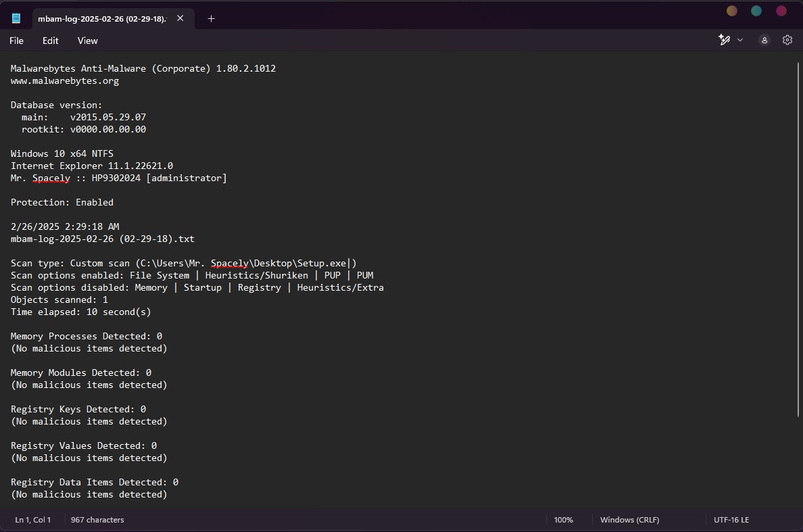Click the Internet Explorer 11.1.22621.0 line

pyautogui.click(x=92, y=166)
